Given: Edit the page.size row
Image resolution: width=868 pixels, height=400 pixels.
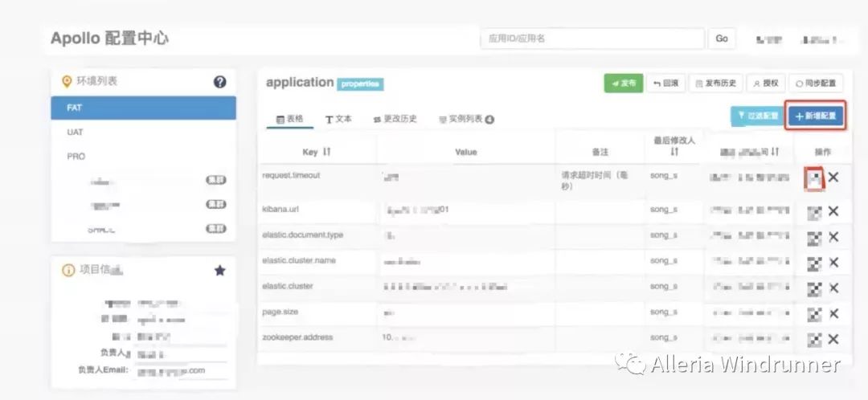Looking at the screenshot, I should tap(813, 314).
